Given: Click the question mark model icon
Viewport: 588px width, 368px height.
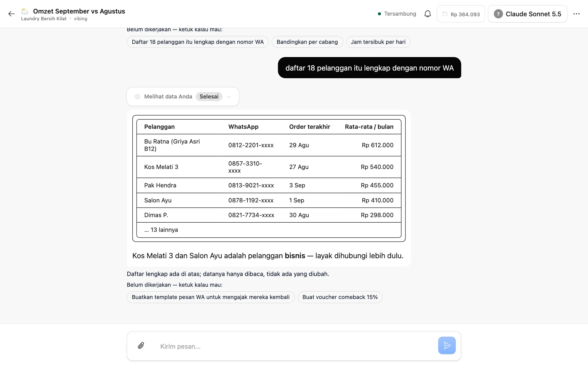Looking at the screenshot, I should pyautogui.click(x=498, y=14).
